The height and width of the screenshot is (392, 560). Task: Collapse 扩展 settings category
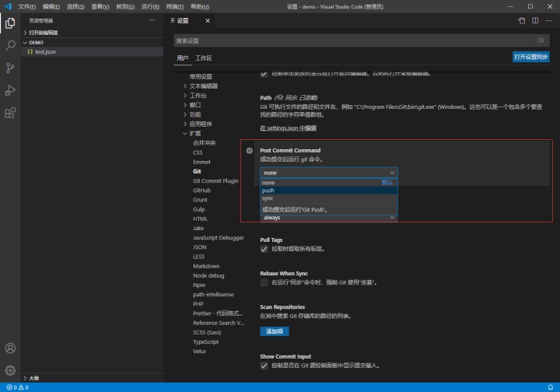(192, 134)
